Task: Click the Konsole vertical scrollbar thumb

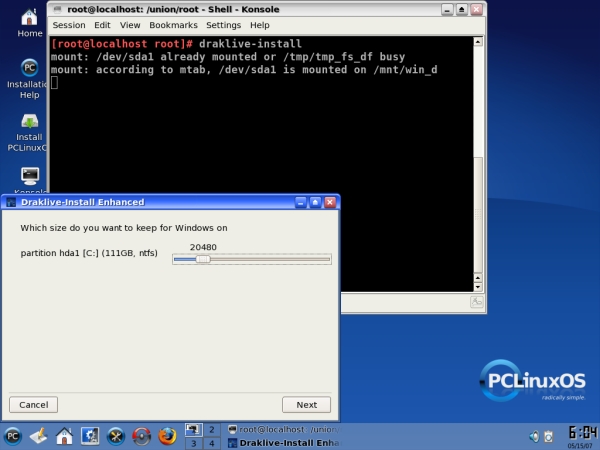Action: pos(478,215)
